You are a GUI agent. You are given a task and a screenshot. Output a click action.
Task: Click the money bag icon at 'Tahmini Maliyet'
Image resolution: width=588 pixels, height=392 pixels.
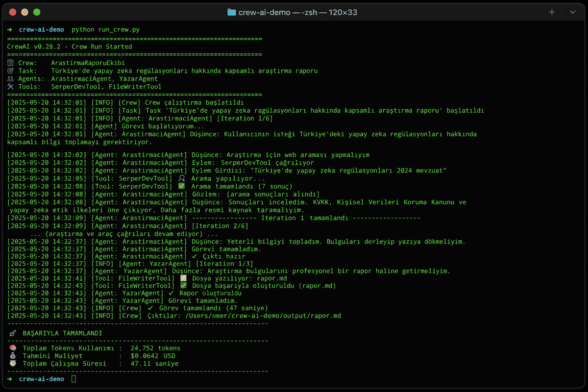13,356
